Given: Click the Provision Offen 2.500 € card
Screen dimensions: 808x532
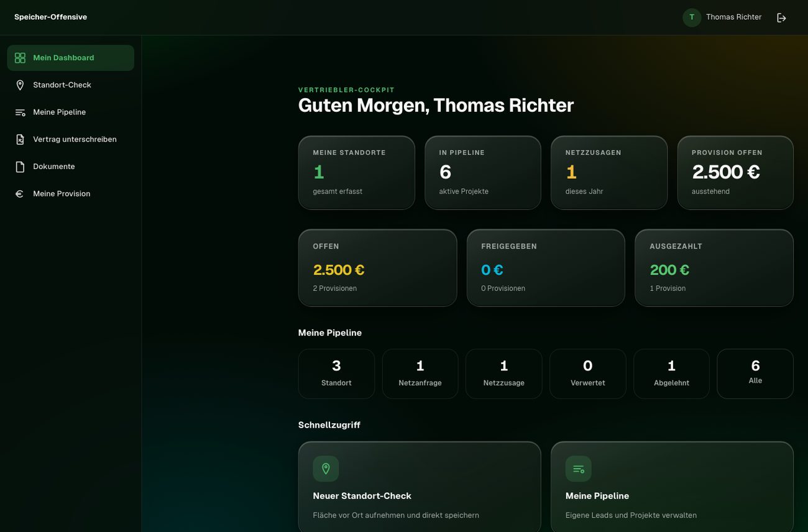Looking at the screenshot, I should point(735,173).
